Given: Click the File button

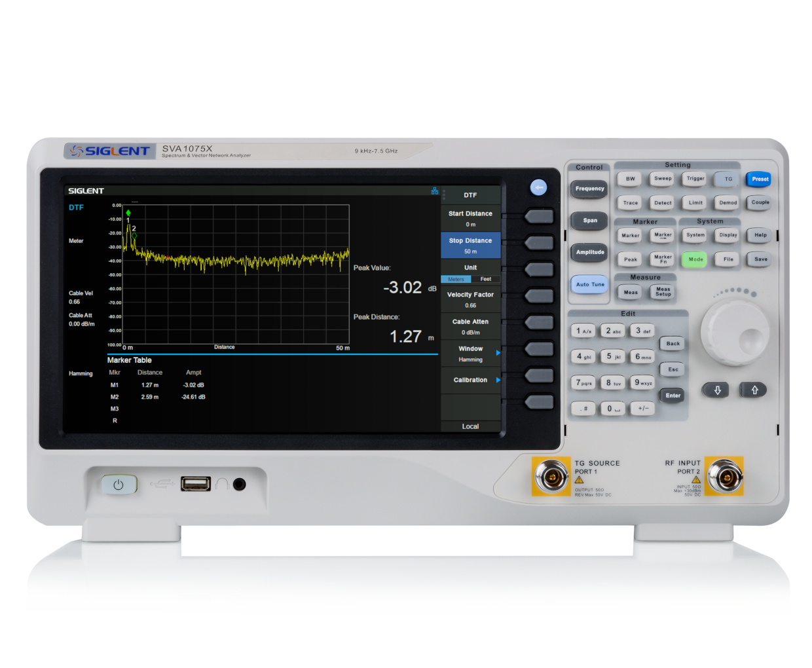Looking at the screenshot, I should coord(728,259).
